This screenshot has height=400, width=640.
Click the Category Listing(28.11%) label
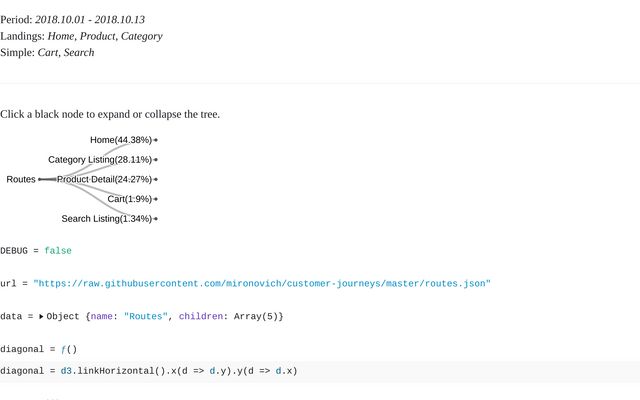click(100, 160)
